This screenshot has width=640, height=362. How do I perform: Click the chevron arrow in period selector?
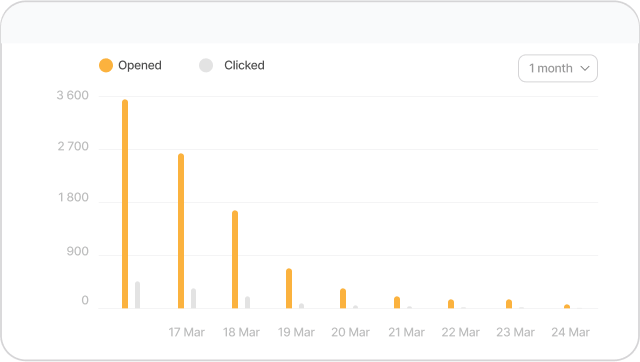pyautogui.click(x=585, y=68)
